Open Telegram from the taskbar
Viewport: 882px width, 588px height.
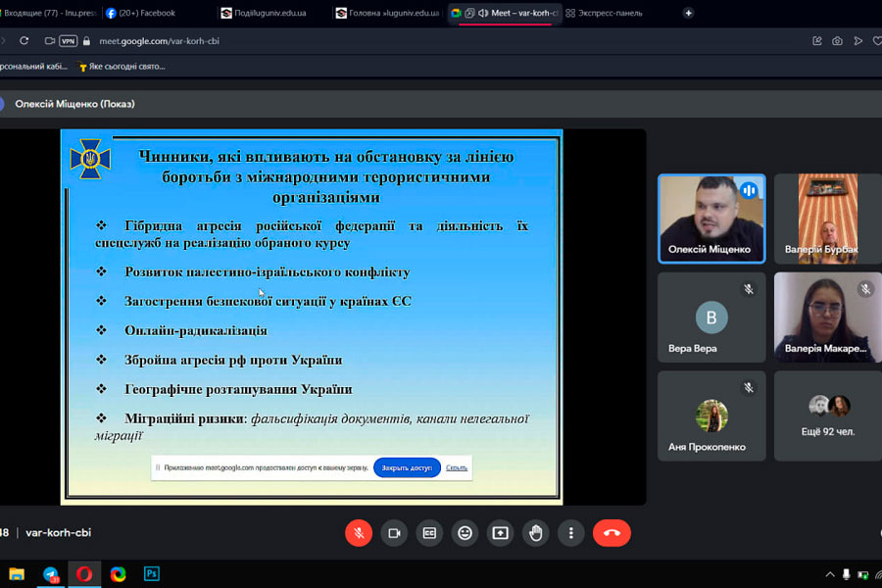[x=51, y=574]
